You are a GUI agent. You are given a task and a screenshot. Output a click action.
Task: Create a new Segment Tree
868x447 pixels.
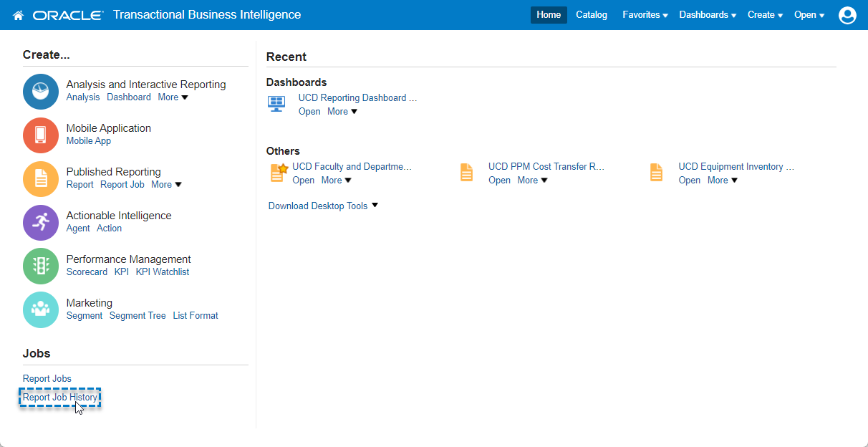click(138, 316)
